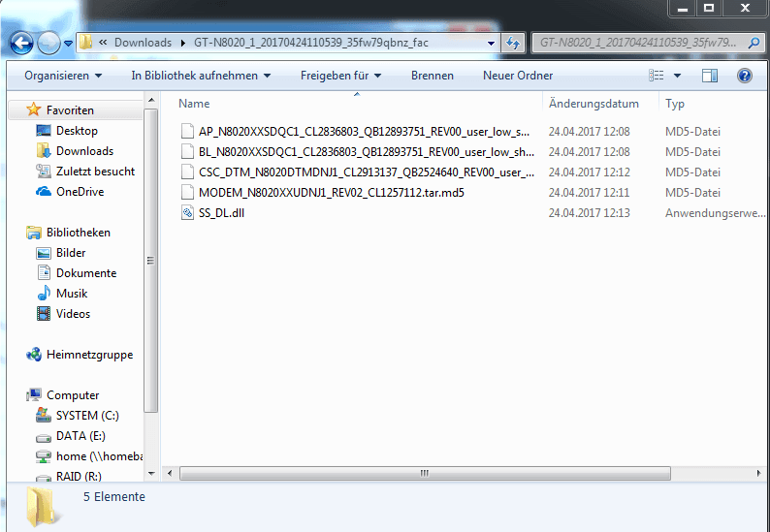Toggle the preview pane icon
This screenshot has height=532, width=770.
[x=710, y=76]
